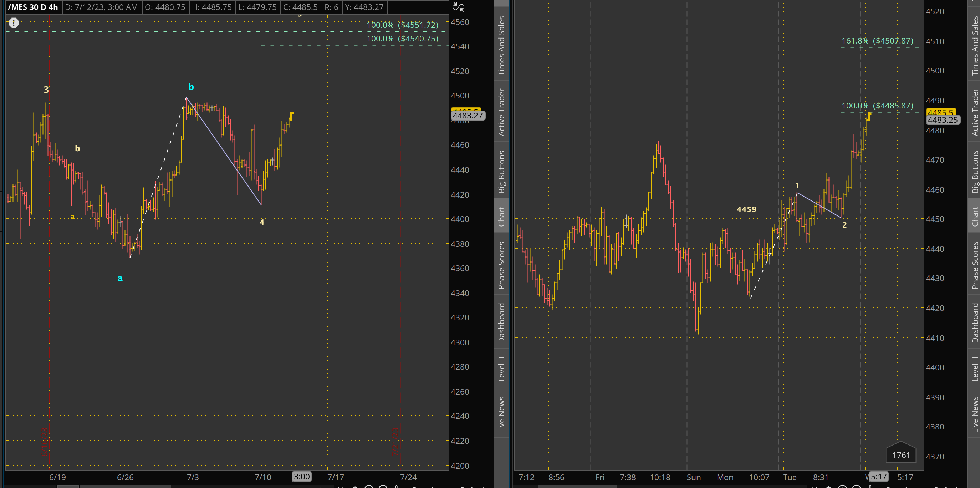This screenshot has height=488, width=980.
Task: Click the 4370 level on right price axis
Action: pos(935,456)
